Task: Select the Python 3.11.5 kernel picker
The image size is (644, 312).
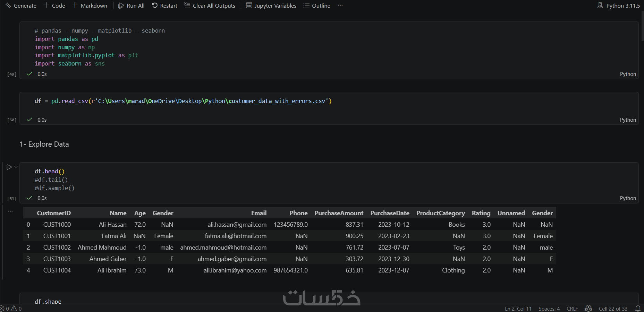Action: coord(619,6)
